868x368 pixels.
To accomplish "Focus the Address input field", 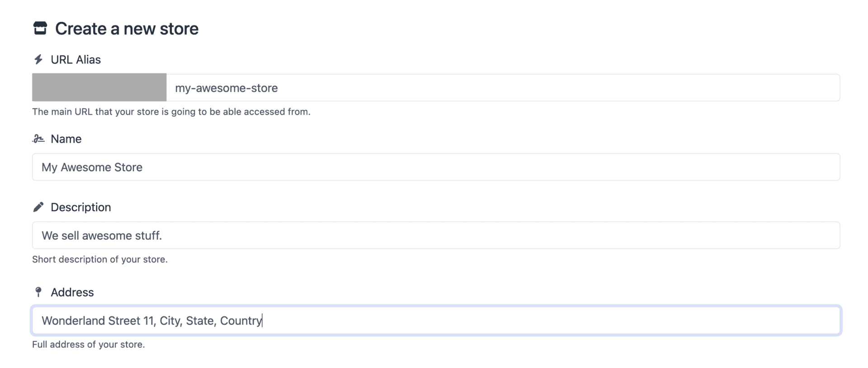I will click(x=542, y=321).
